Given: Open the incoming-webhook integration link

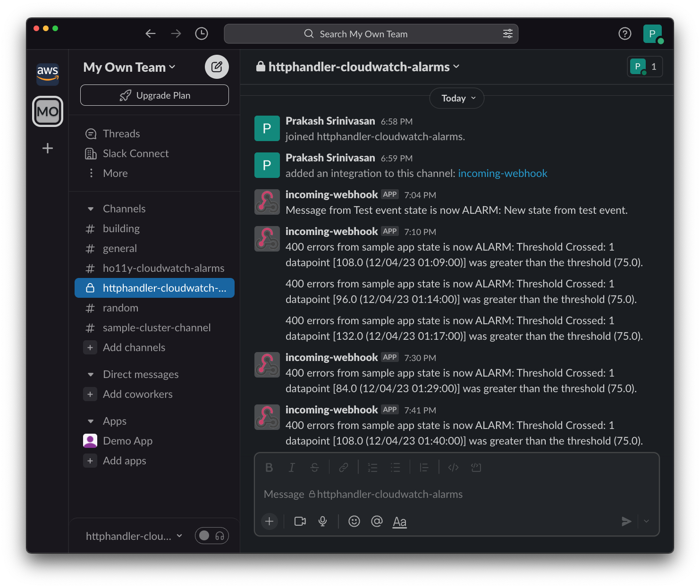Looking at the screenshot, I should [503, 173].
